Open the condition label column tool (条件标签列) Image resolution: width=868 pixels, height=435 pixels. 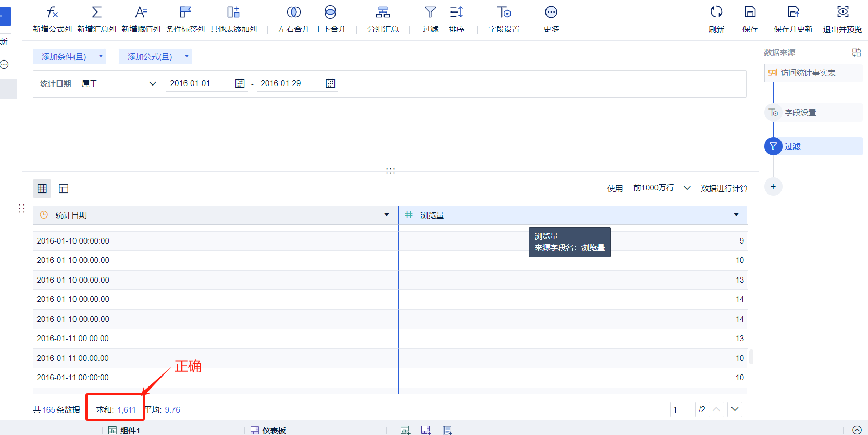coord(185,19)
